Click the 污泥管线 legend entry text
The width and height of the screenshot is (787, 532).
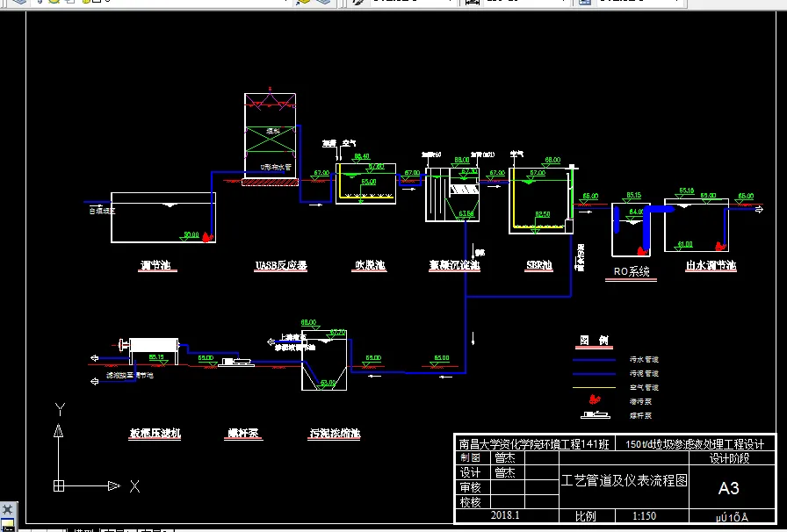[x=644, y=373]
